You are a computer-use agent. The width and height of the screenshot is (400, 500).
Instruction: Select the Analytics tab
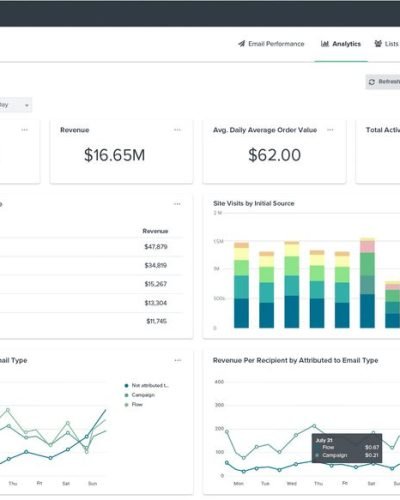[341, 44]
